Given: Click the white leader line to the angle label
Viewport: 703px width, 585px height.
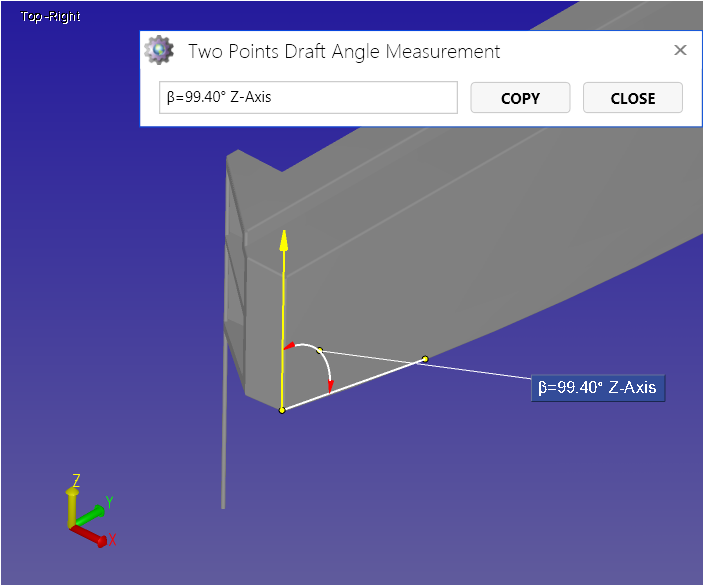Looking at the screenshot, I should [x=480, y=367].
